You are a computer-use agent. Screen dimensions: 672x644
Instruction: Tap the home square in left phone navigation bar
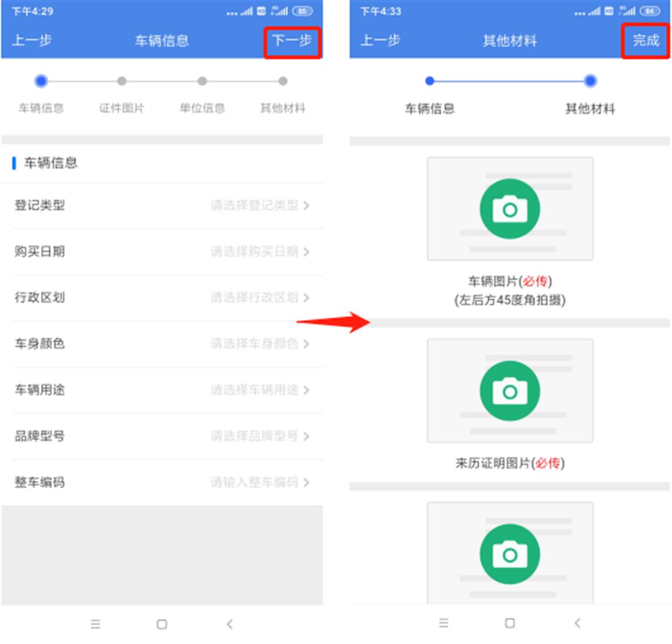(x=162, y=624)
